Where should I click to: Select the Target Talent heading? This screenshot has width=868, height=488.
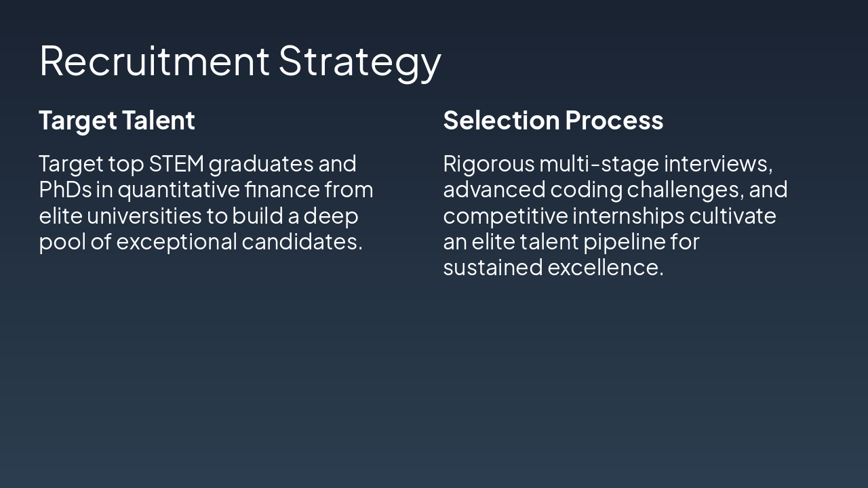click(x=117, y=121)
